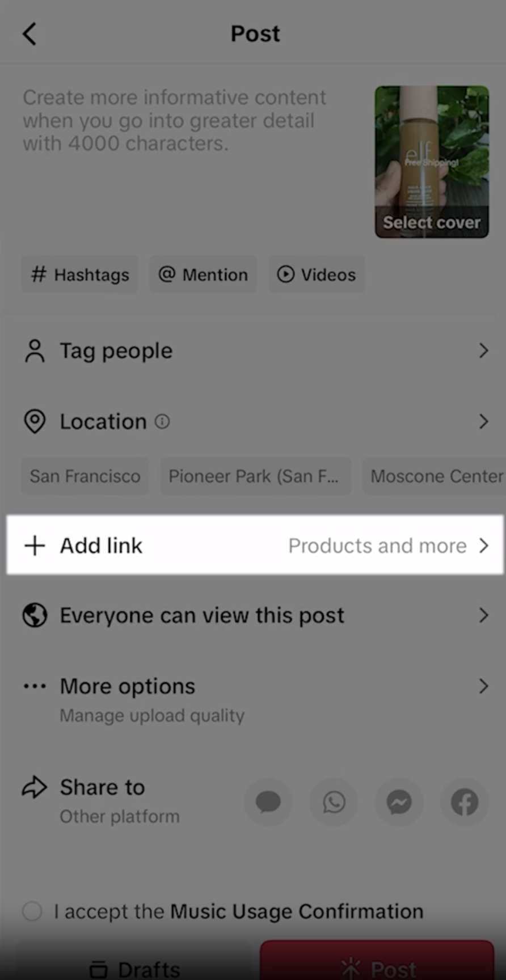Tap the Videos button
506x980 pixels.
pos(316,274)
